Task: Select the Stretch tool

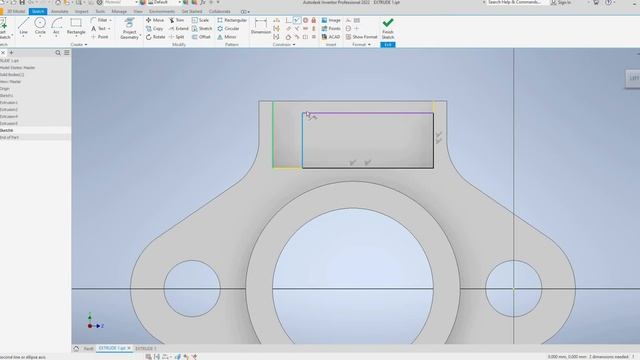Action: coord(202,29)
